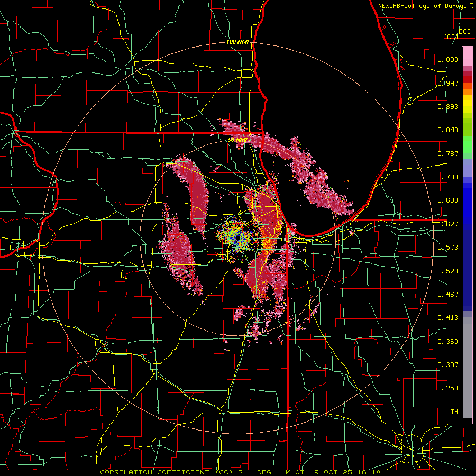Click the NEXLAB-College of DuPage label
Viewport: 476px width, 476px height.
coord(422,6)
